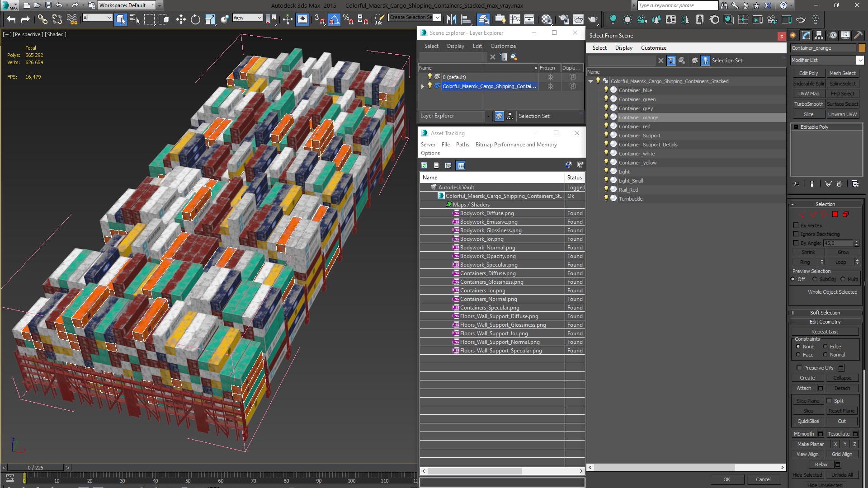Open Layer Explorer dropdown arrow
The width and height of the screenshot is (868, 488).
tap(488, 116)
